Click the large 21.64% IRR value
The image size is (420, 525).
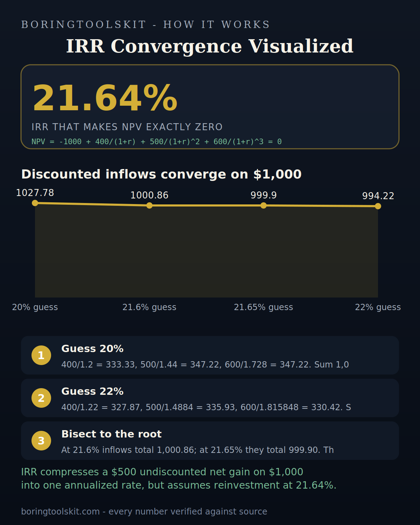pyautogui.click(x=105, y=98)
